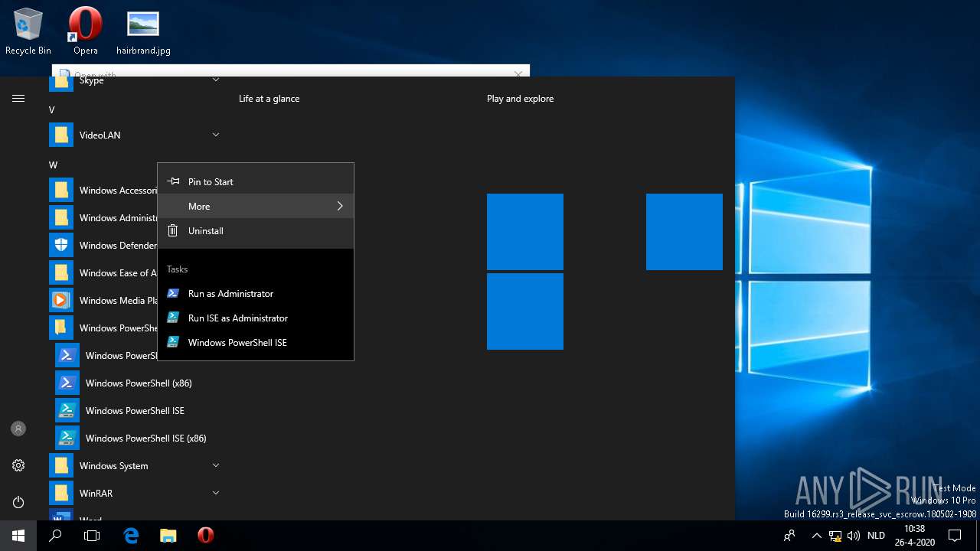
Task: Expand the Start menu hamburger navigation
Action: [x=18, y=99]
